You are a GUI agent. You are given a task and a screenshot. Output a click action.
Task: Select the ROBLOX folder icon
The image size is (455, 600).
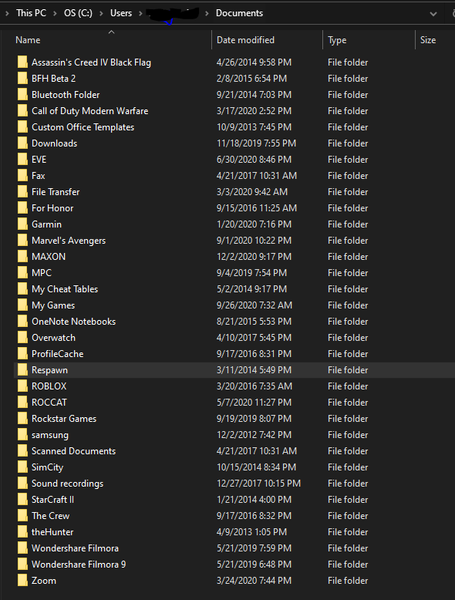pyautogui.click(x=23, y=386)
